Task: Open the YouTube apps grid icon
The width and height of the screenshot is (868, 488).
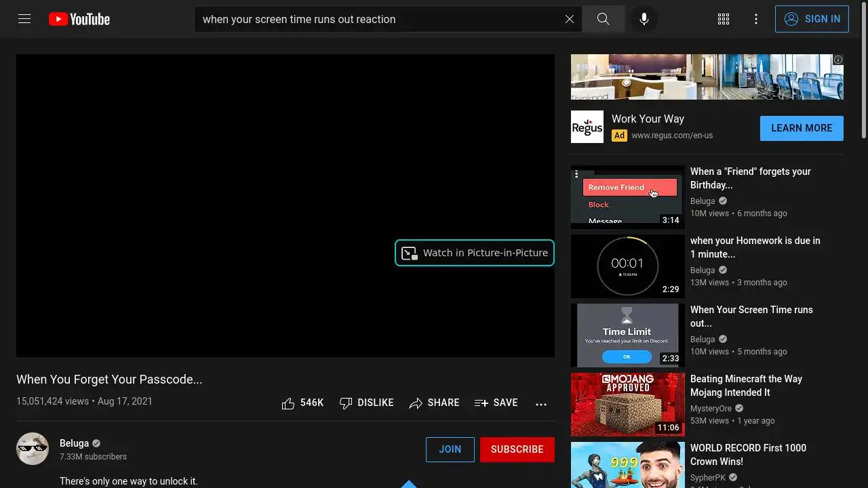Action: pos(724,19)
